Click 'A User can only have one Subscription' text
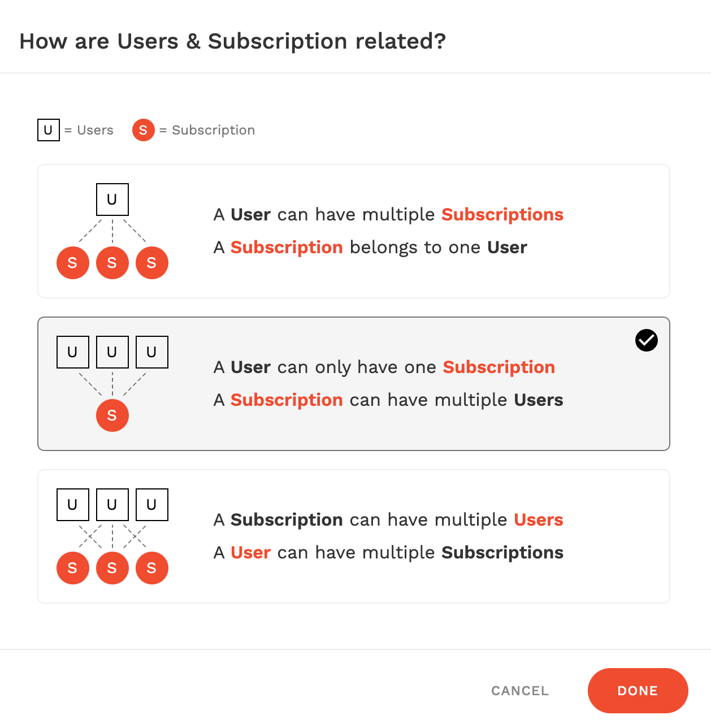Screen dimensions: 711x728 coord(384,367)
